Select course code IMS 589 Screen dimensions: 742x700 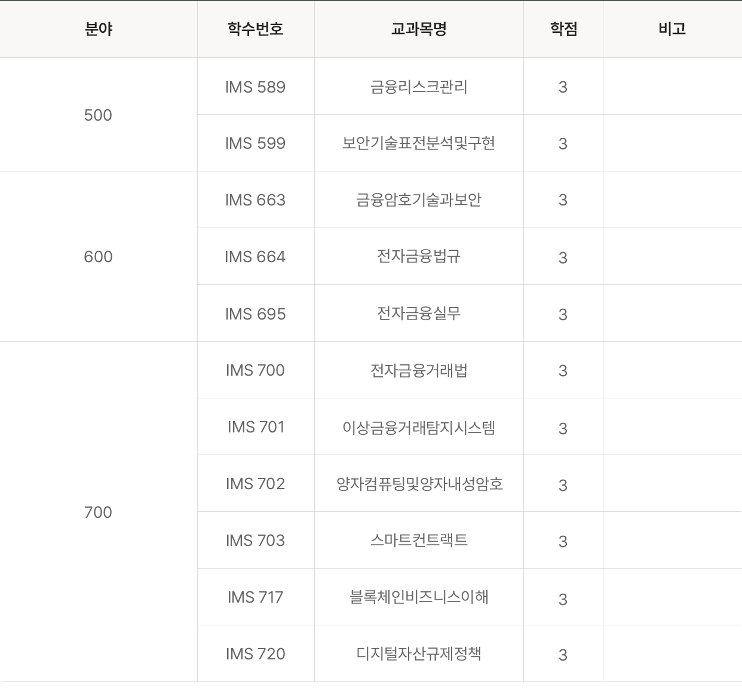[255, 87]
